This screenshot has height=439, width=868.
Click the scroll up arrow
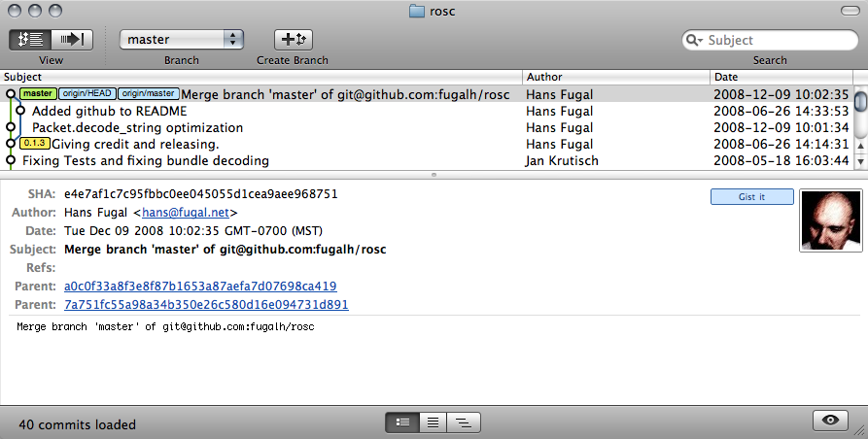(860, 146)
